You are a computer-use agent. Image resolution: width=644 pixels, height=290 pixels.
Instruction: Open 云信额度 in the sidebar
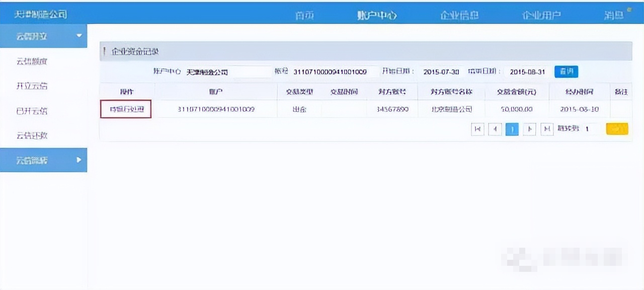[32, 61]
